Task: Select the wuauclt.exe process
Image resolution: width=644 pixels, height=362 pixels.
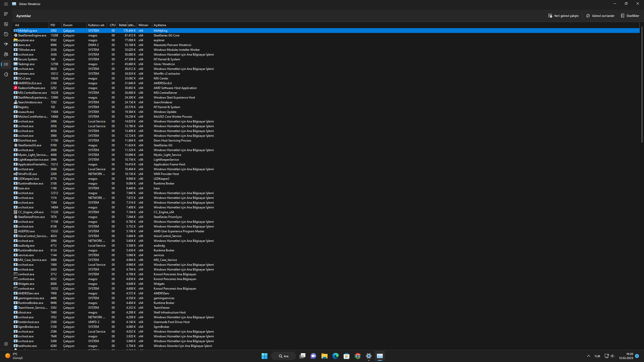Action: [326, 112]
